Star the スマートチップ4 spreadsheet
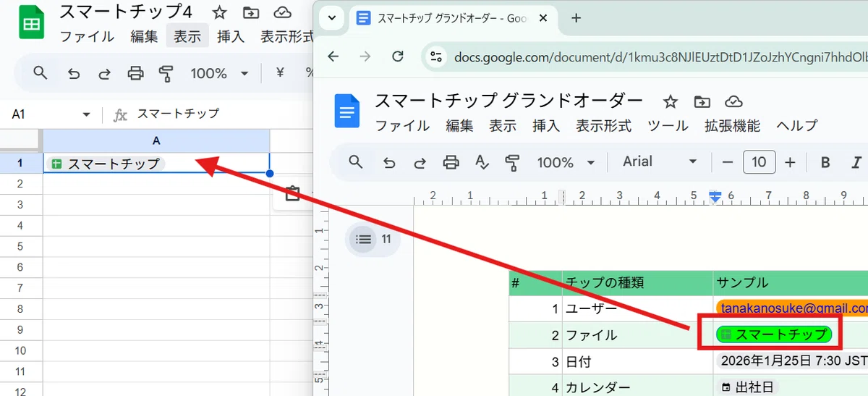Viewport: 868px width, 396px height. click(x=219, y=12)
